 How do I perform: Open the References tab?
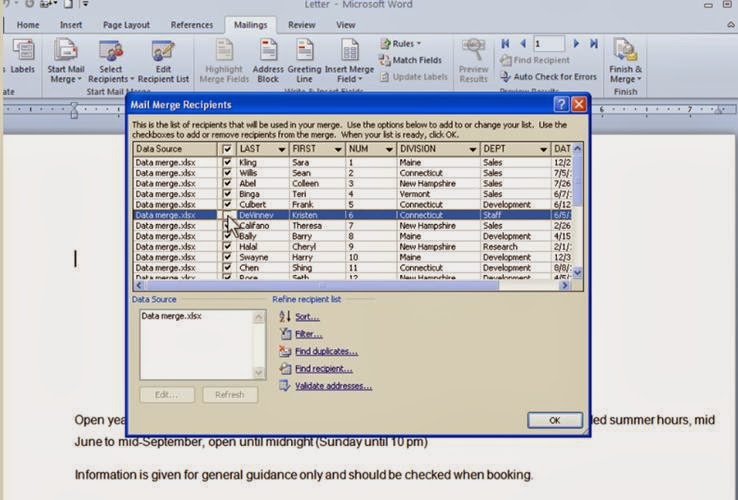192,25
